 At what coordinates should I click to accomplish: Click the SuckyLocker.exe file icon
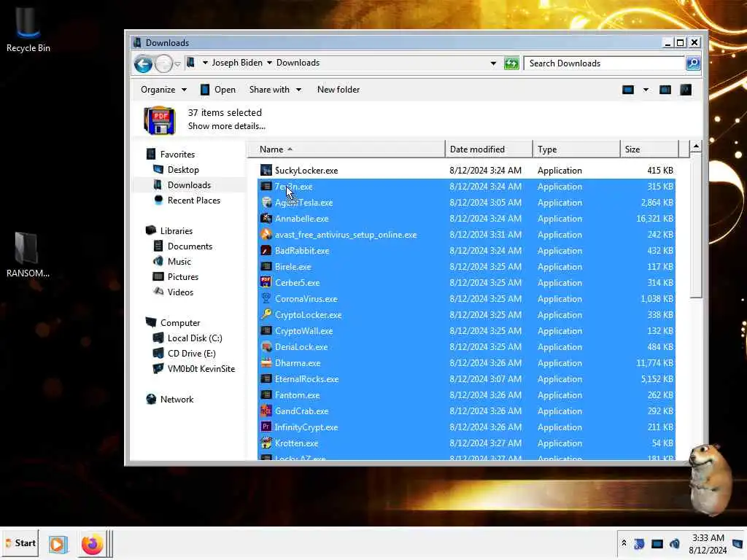tap(266, 171)
